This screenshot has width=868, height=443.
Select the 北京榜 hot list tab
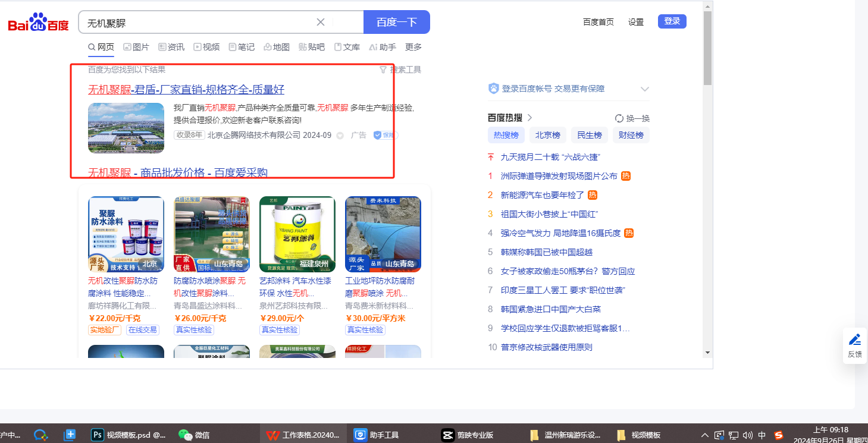click(548, 135)
